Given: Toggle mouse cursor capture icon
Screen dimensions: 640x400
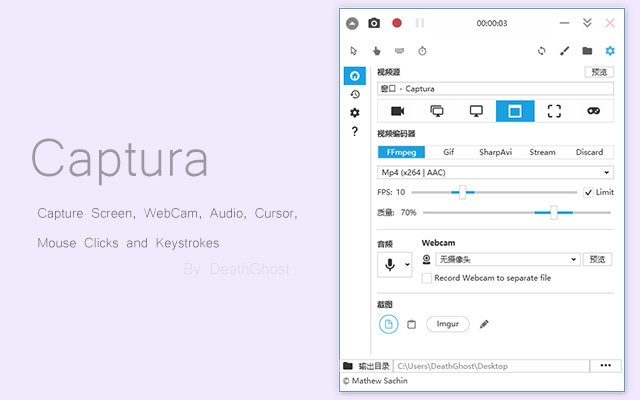Looking at the screenshot, I should pos(353,51).
